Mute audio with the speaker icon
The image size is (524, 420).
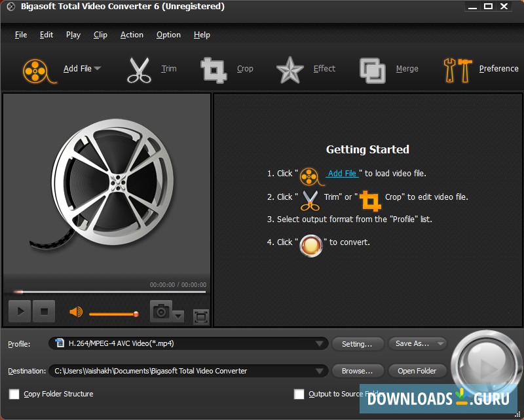[x=76, y=312]
